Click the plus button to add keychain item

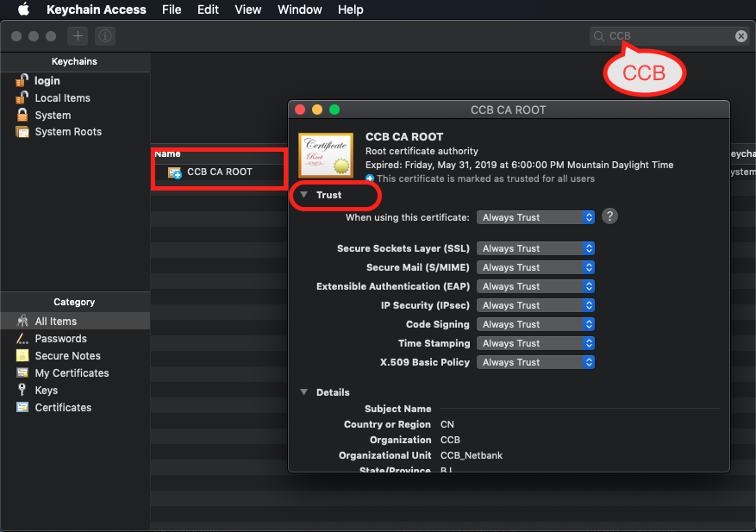(78, 36)
